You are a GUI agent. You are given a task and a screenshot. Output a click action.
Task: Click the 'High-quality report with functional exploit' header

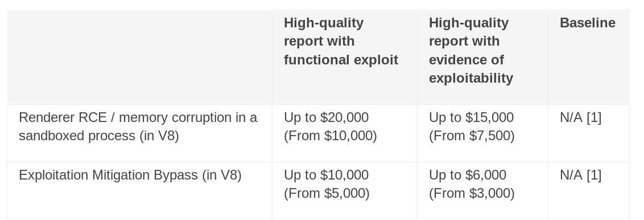click(x=341, y=41)
